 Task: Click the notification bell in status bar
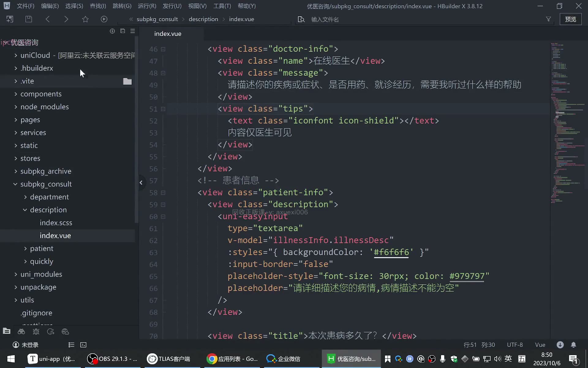pos(574,345)
